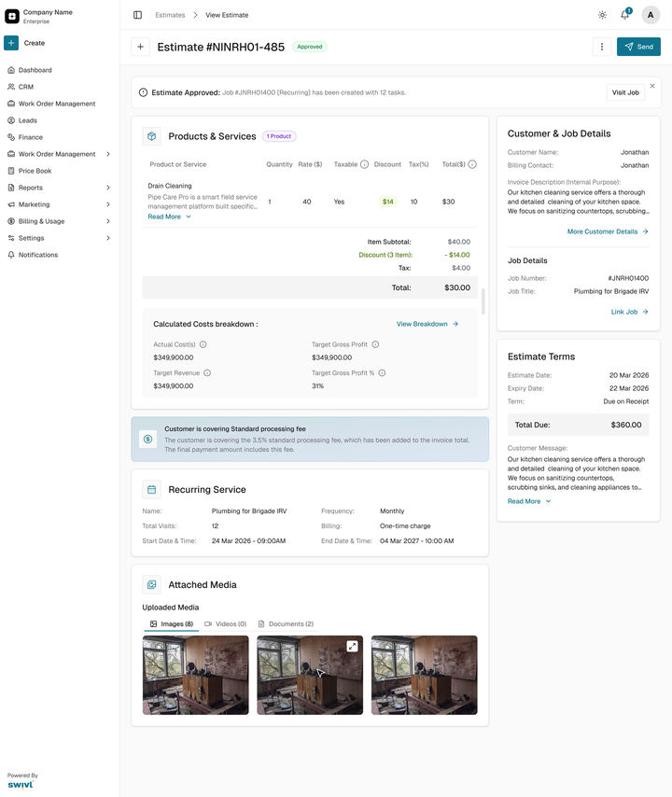The width and height of the screenshot is (672, 797).
Task: Click the Expiry Date 22 Mar 2026
Action: click(629, 388)
